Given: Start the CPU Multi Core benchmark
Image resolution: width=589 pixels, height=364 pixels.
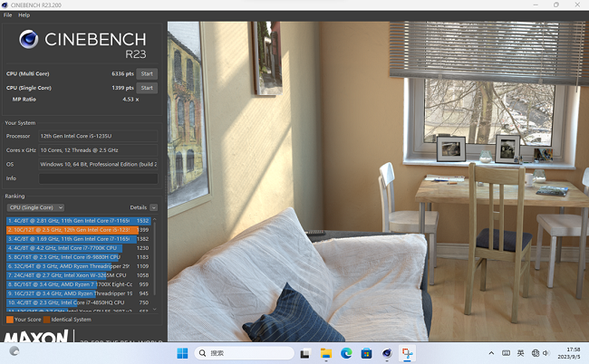Looking at the screenshot, I should coord(147,73).
